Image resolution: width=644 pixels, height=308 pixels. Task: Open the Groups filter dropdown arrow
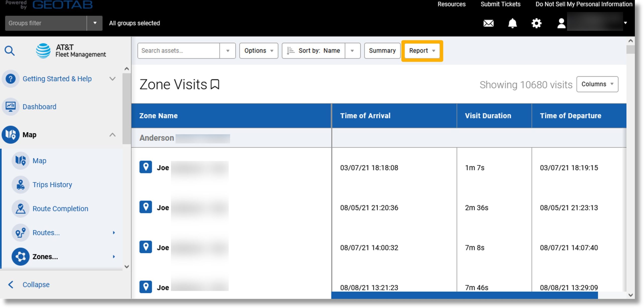point(95,23)
